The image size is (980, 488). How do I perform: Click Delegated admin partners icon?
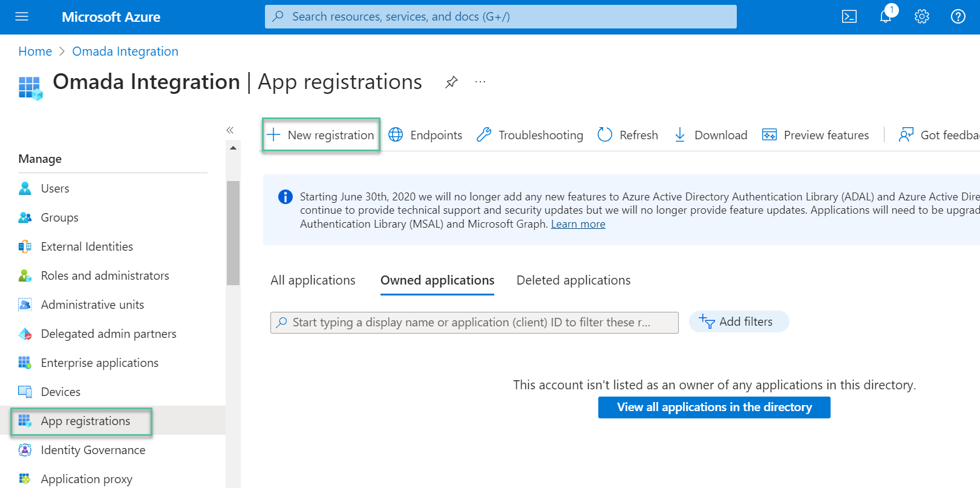[x=25, y=334]
